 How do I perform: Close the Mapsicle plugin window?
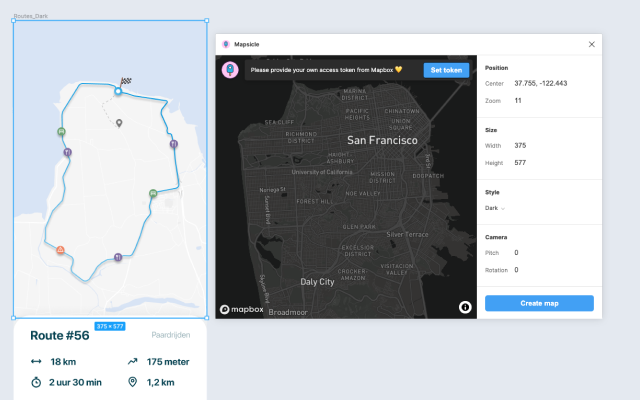[x=591, y=44]
